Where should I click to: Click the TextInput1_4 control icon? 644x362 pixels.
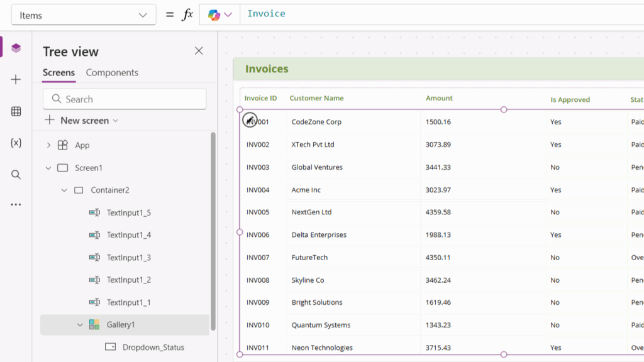coord(94,235)
